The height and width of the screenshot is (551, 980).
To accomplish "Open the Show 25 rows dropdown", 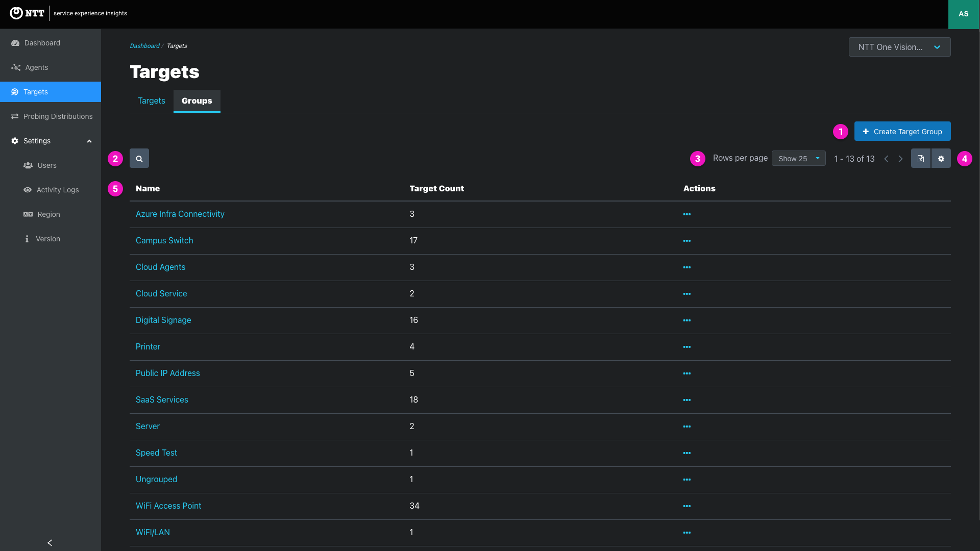I will coord(798,159).
